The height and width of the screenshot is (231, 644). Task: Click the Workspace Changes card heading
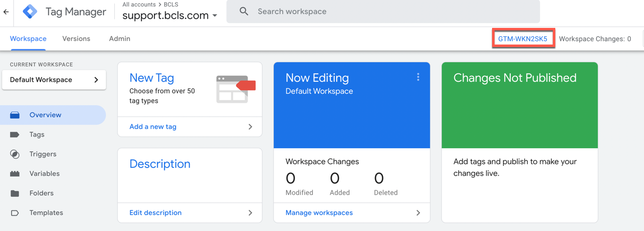322,162
